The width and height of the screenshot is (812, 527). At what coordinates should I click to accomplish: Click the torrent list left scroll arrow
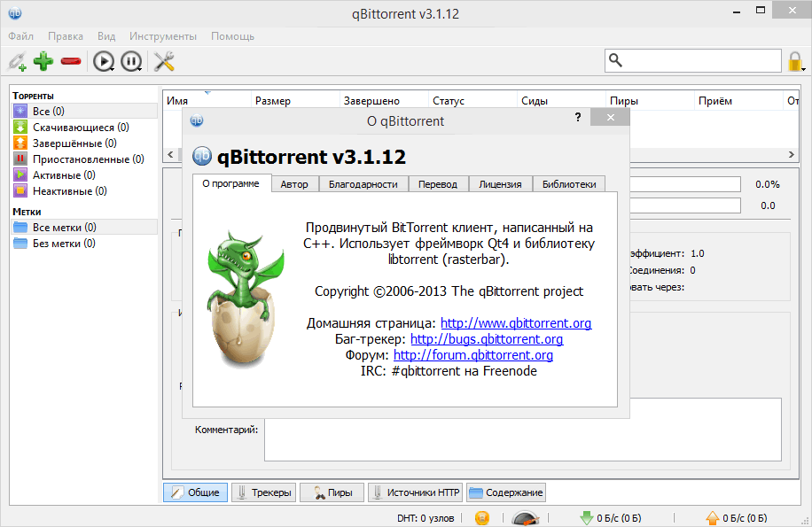pos(170,154)
